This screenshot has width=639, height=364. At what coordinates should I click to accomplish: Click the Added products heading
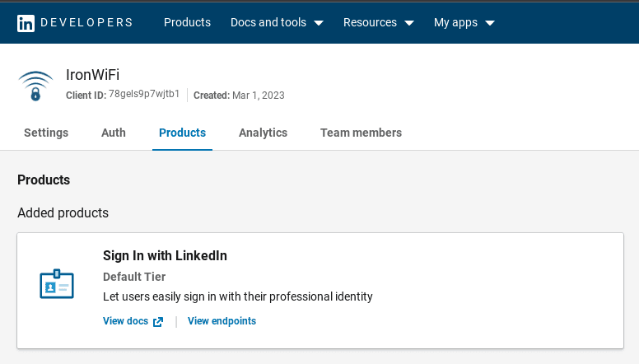63,213
